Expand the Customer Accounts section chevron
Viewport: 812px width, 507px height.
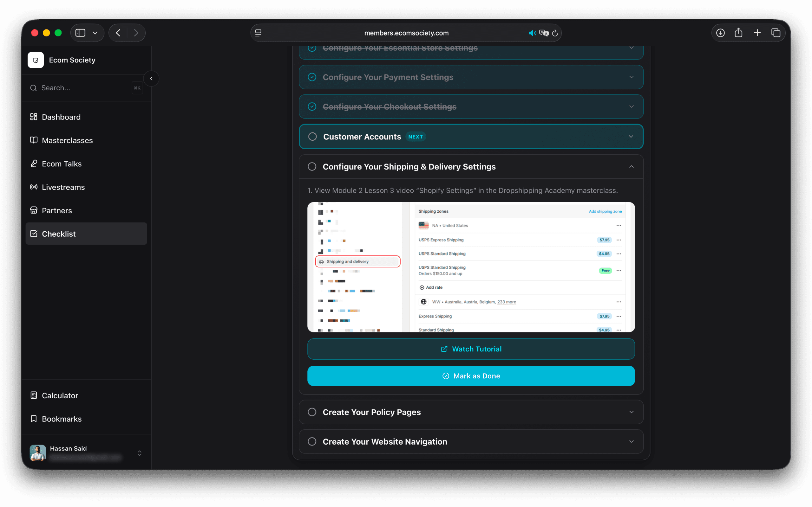[x=631, y=137]
